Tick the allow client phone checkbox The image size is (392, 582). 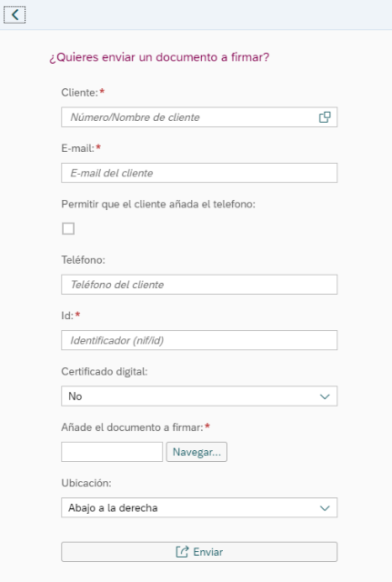point(68,228)
